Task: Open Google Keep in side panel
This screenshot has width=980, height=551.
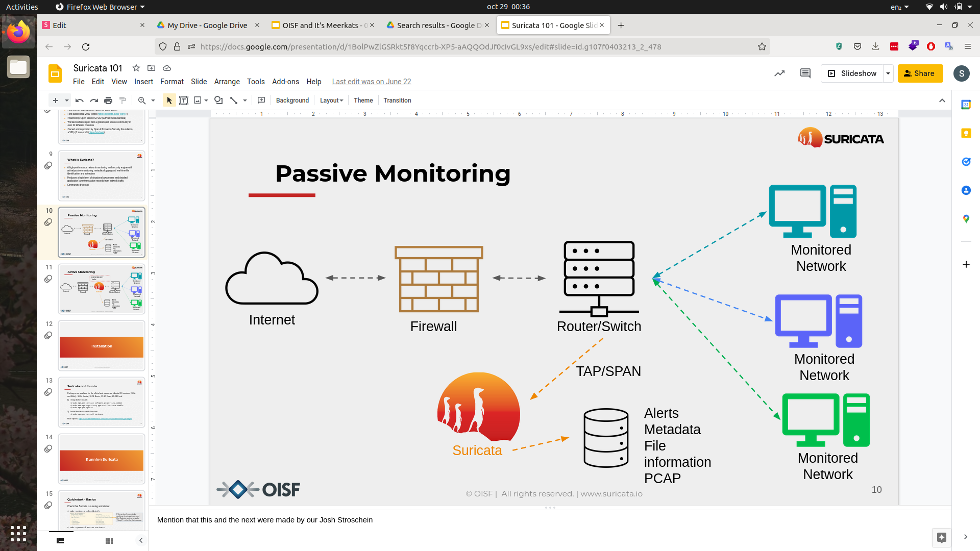Action: (966, 133)
